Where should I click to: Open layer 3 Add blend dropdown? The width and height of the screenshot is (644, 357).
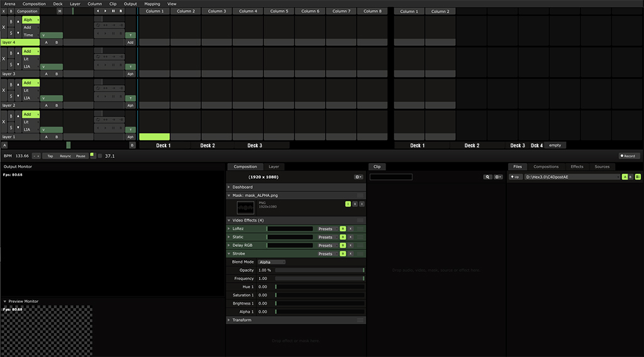click(x=31, y=52)
